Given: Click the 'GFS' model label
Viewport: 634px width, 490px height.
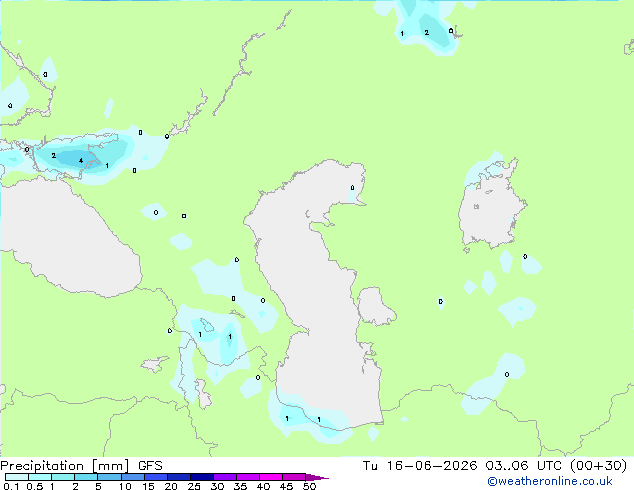Looking at the screenshot, I should coord(150,466).
